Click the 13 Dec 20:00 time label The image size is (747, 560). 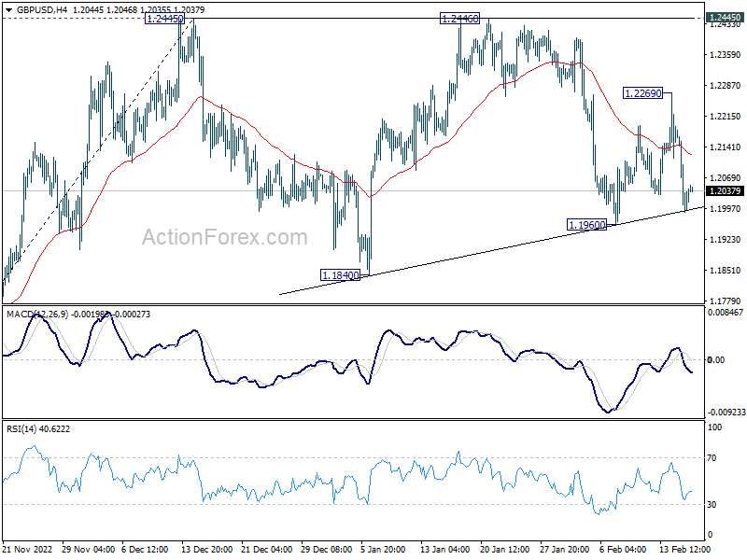[x=206, y=549]
